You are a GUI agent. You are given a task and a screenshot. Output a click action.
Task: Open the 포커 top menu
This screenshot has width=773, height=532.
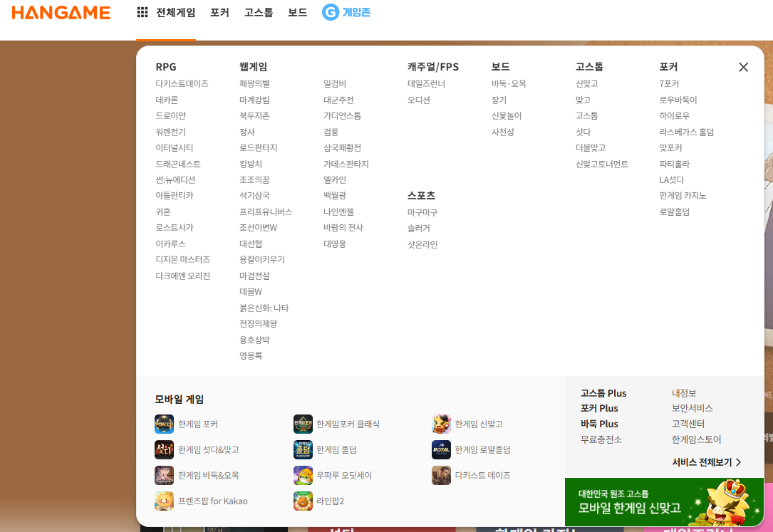point(219,12)
